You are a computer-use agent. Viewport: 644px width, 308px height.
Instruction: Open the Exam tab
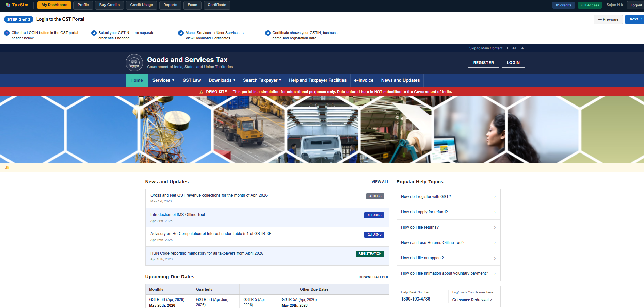(x=192, y=5)
